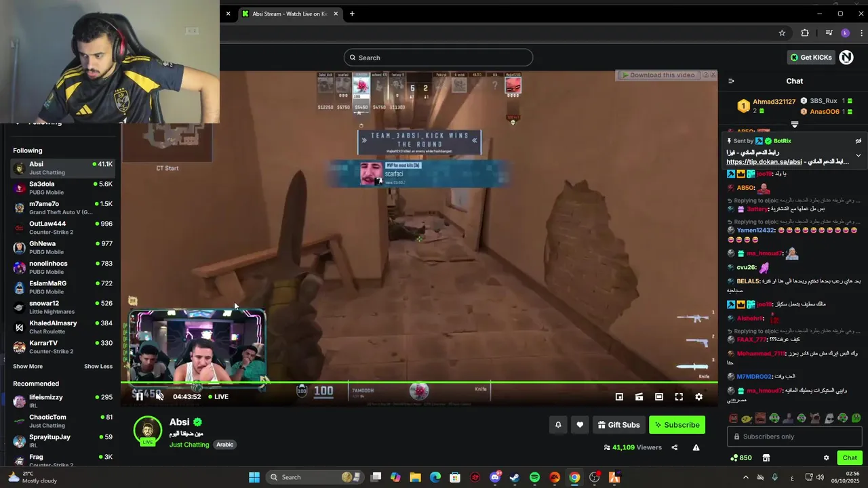Show hidden system tray icons chevron

(x=746, y=477)
